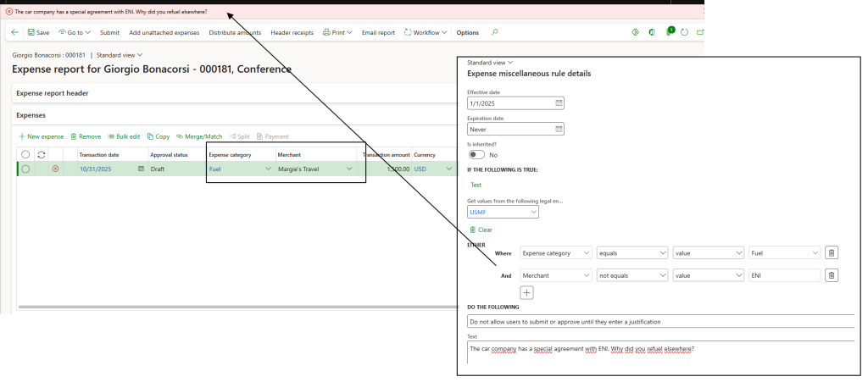Open the Options menu tab
The width and height of the screenshot is (868, 382).
[x=467, y=32]
